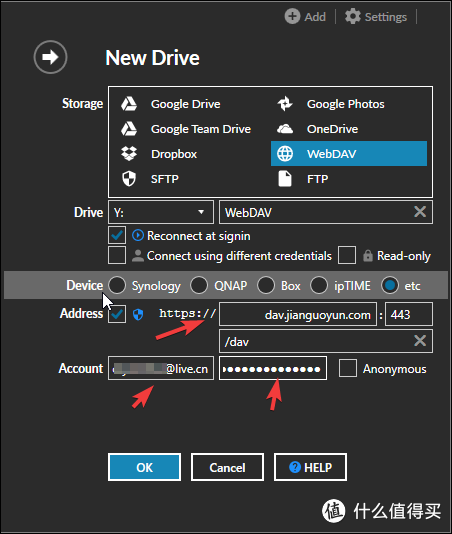
Task: Click the padlock icon beside Read-only
Action: tap(368, 255)
